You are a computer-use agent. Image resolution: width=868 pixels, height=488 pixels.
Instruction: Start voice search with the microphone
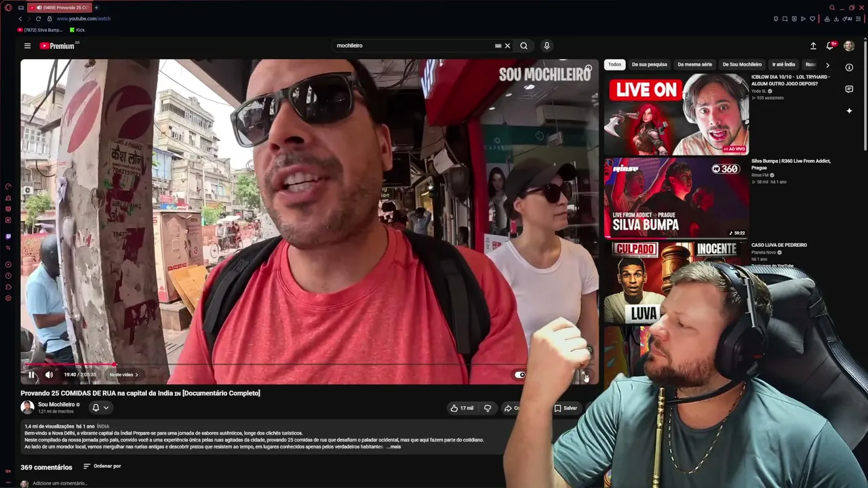[x=547, y=46]
